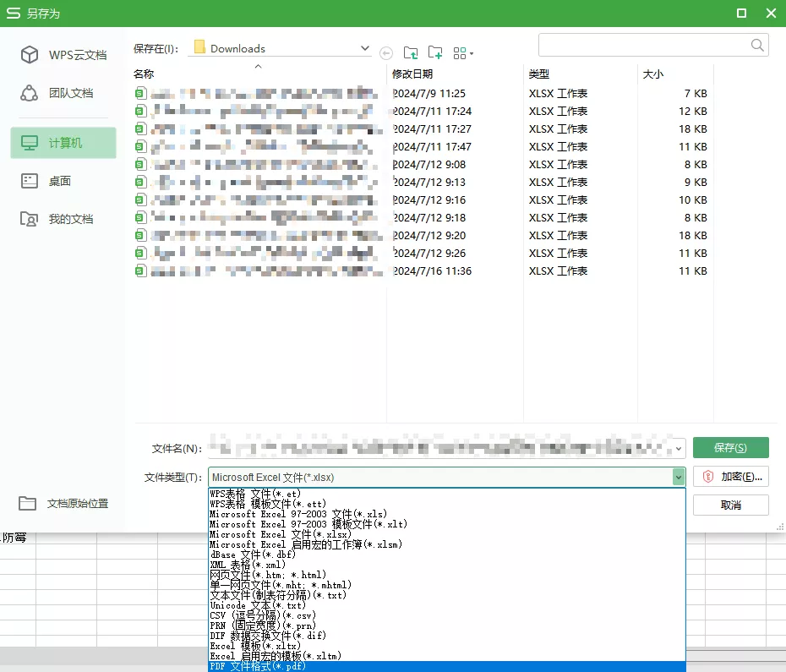
Task: Choose Excel 97-2003 文件(*.xls) format
Action: click(298, 514)
